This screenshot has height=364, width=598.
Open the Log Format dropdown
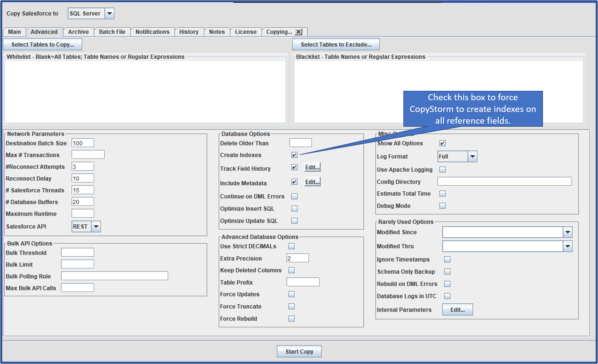pyautogui.click(x=472, y=157)
